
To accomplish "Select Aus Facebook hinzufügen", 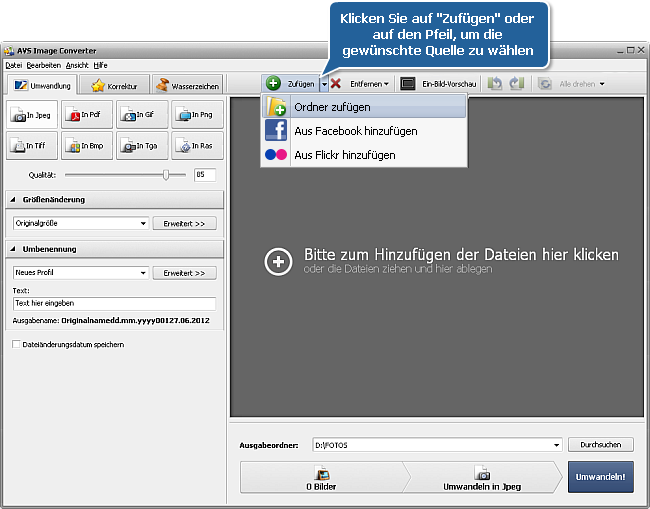I will pyautogui.click(x=364, y=131).
